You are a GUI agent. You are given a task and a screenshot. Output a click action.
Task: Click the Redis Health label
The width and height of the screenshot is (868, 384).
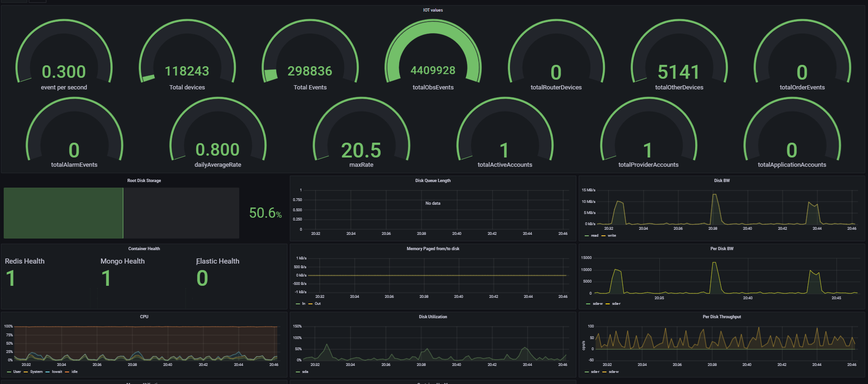(25, 261)
